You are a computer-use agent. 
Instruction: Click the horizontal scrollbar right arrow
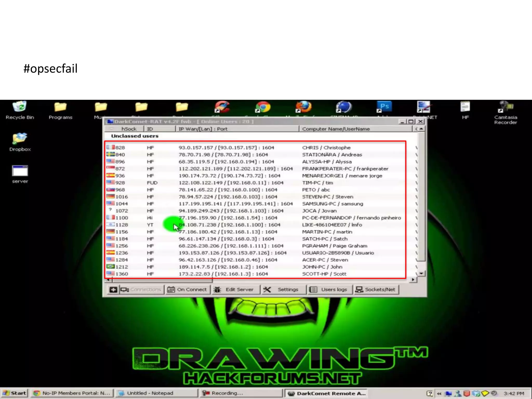coord(413,280)
